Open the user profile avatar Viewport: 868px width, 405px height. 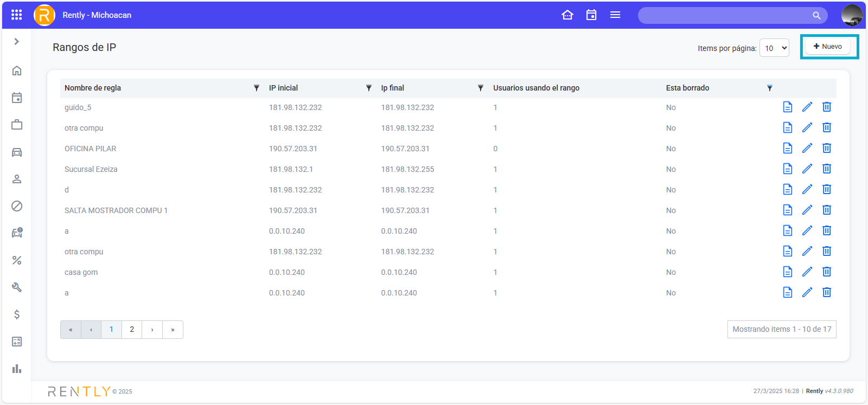pyautogui.click(x=852, y=15)
